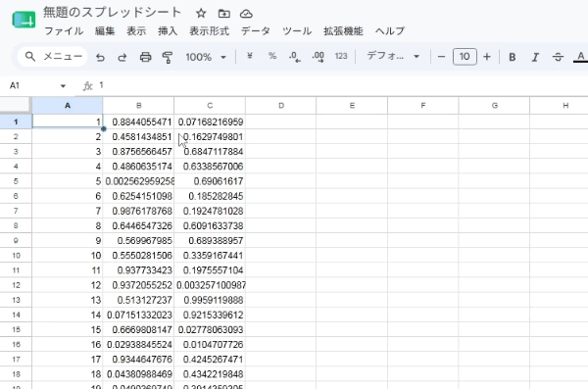
Task: Click the spreadsheet title 無題のスプレッドシート
Action: pyautogui.click(x=112, y=13)
